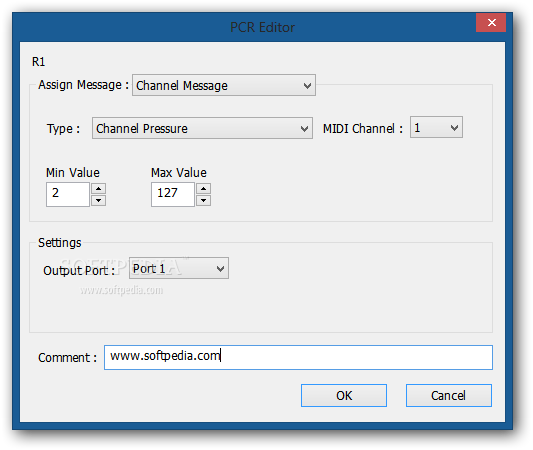Screen dimensions: 533x450
Task: Increase Min Value with the up arrow
Action: click(99, 188)
